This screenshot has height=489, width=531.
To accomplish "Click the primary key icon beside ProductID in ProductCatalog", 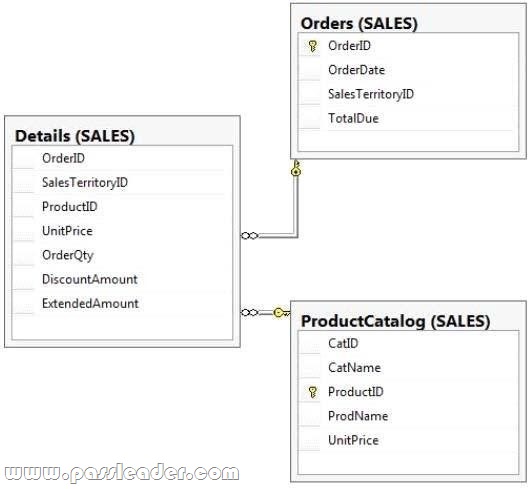I will coord(312,392).
